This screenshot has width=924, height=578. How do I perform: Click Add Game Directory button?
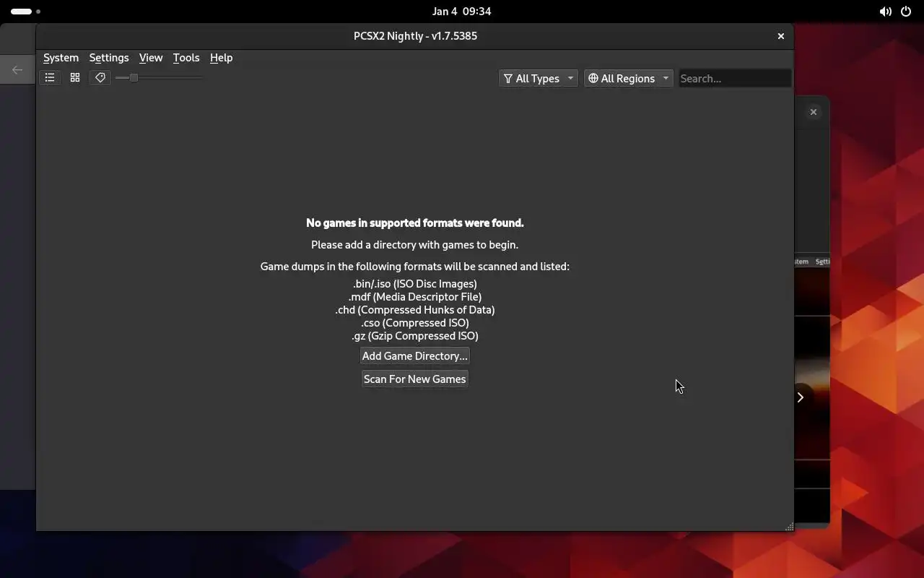[415, 356]
